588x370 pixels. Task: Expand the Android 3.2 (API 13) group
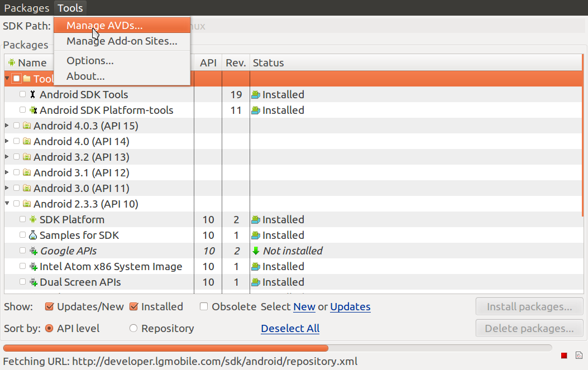pos(7,156)
